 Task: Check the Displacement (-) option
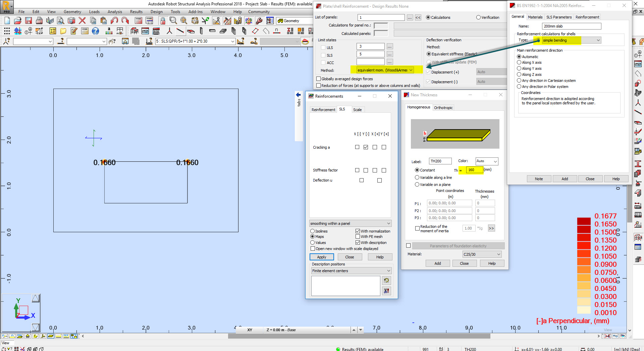428,82
